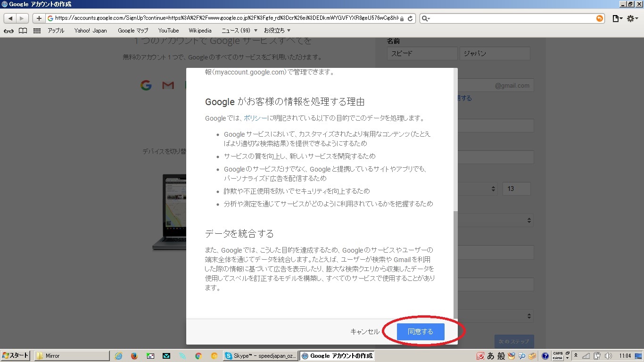644x362 pixels.
Task: Click the green wireless signal quick launch icon
Action: (182, 356)
